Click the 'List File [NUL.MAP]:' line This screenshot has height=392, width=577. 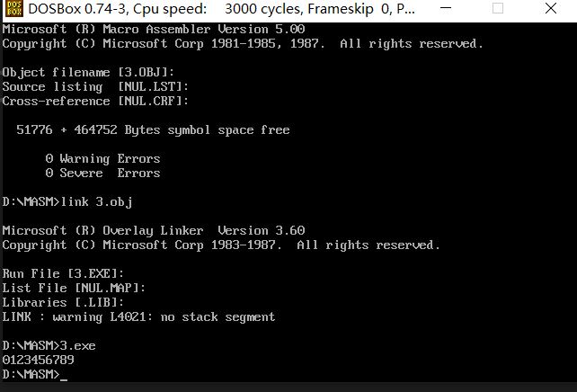(74, 288)
